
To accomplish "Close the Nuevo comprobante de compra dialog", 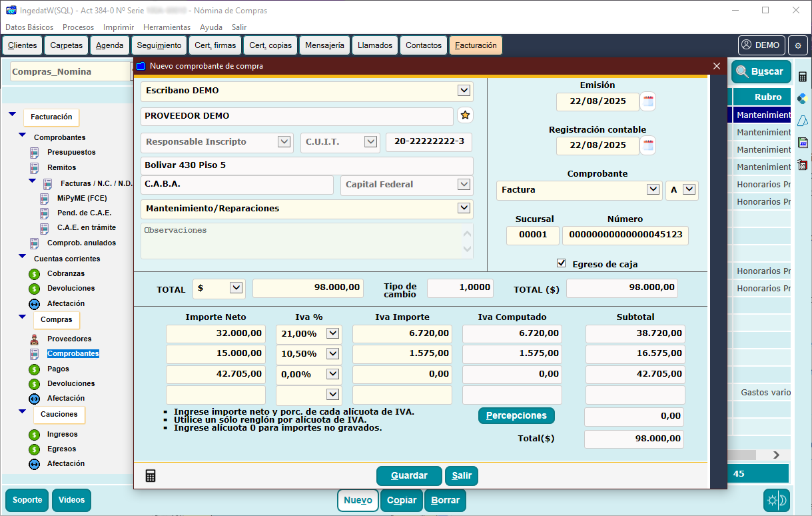I will click(x=717, y=66).
